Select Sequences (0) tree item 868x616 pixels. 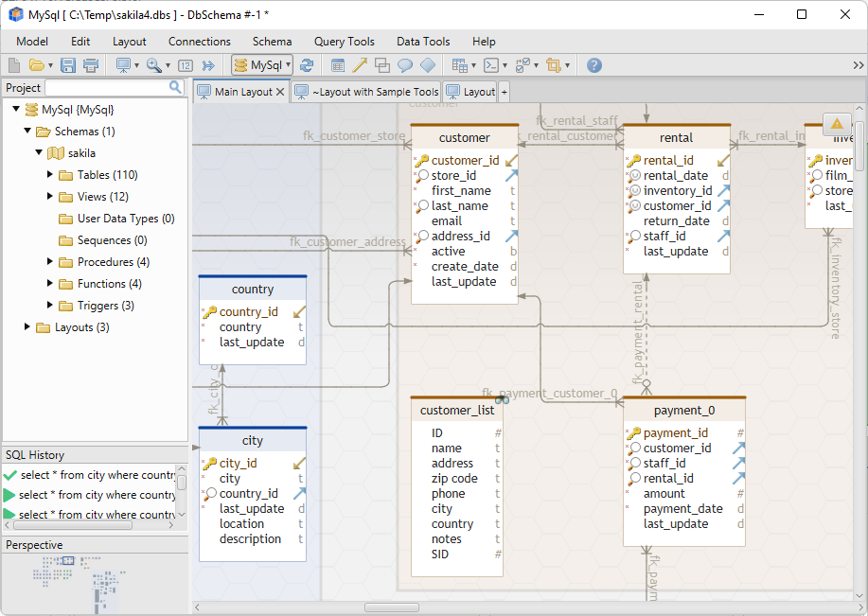click(x=112, y=239)
